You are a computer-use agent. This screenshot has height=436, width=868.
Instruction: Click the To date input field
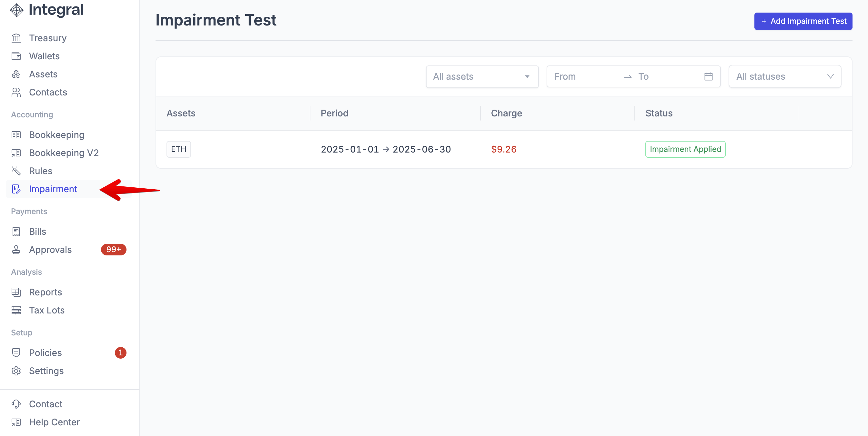pos(667,77)
